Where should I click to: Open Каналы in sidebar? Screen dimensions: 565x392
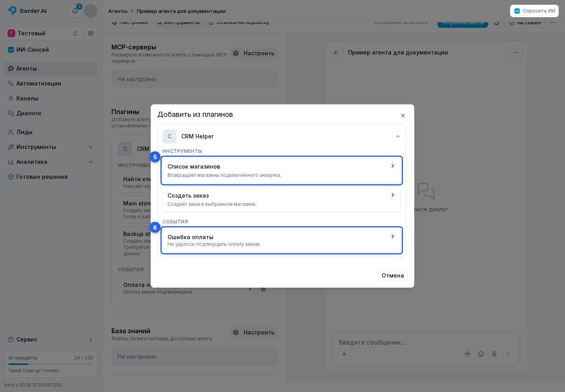[x=51, y=98]
